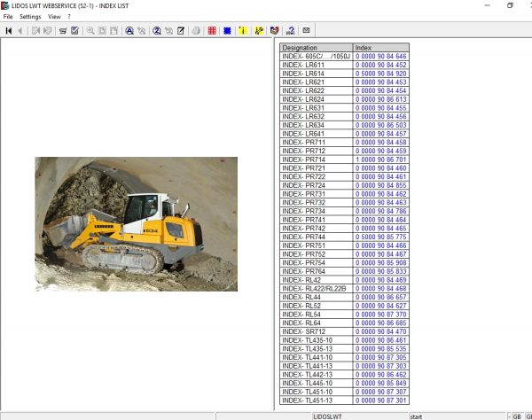The width and height of the screenshot is (532, 420).
Task: Select row INDEX- PR754
Action: click(x=344, y=262)
